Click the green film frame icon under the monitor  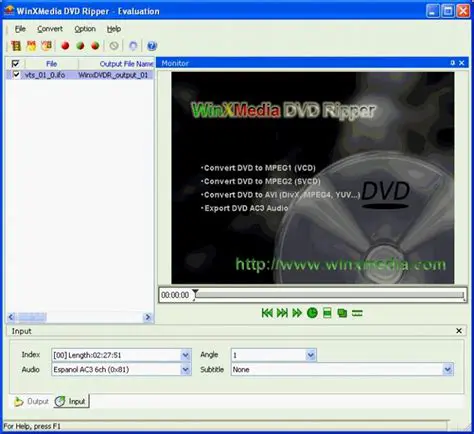(x=327, y=313)
